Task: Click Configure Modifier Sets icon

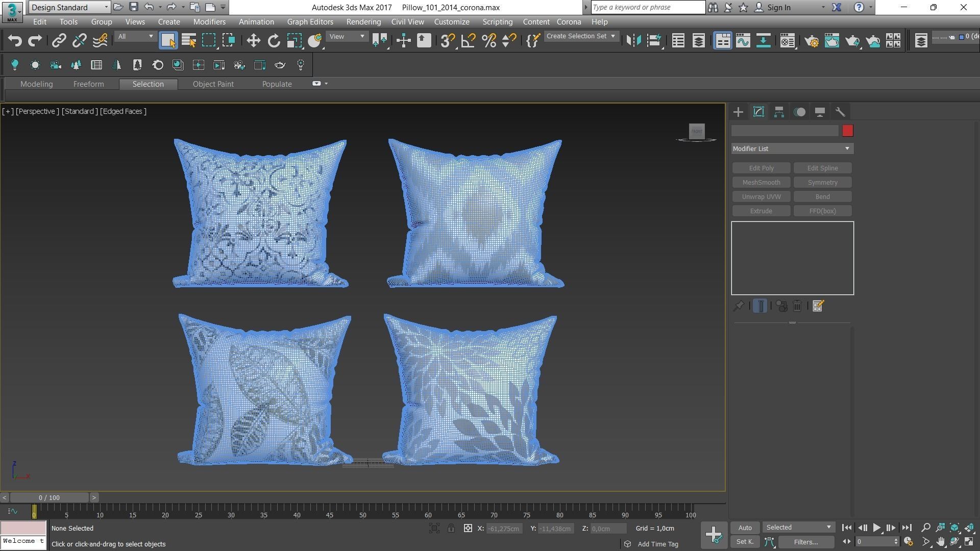Action: [x=818, y=306]
